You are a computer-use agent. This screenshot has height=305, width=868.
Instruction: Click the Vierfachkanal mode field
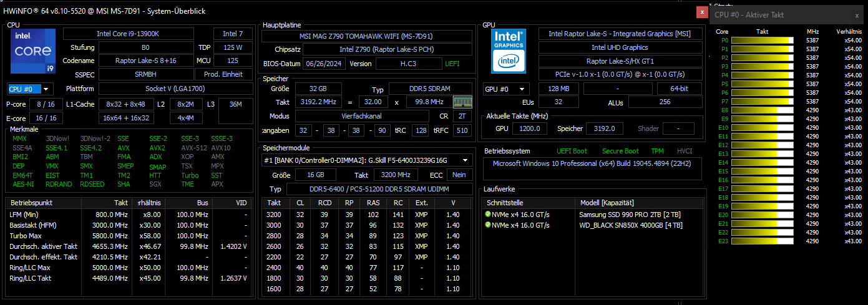click(x=363, y=116)
